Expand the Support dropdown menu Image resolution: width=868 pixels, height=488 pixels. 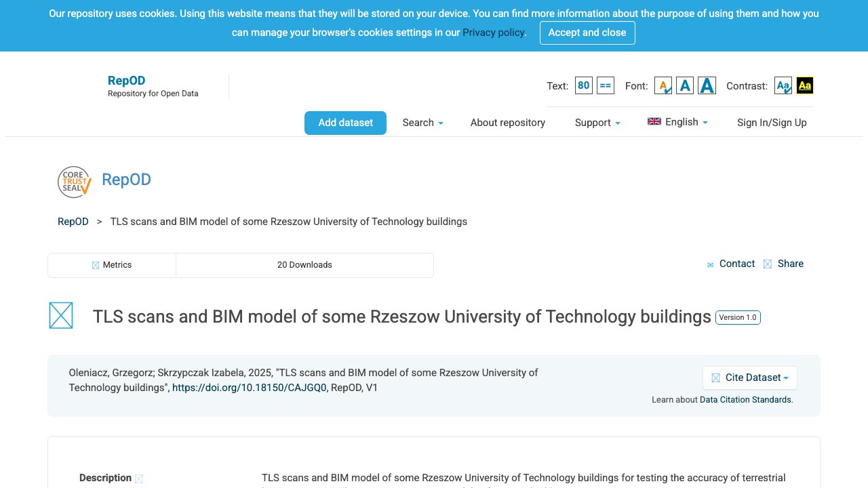click(x=597, y=123)
